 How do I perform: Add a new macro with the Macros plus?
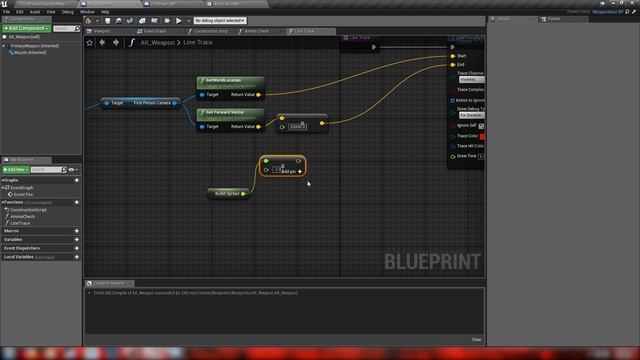pyautogui.click(x=77, y=231)
